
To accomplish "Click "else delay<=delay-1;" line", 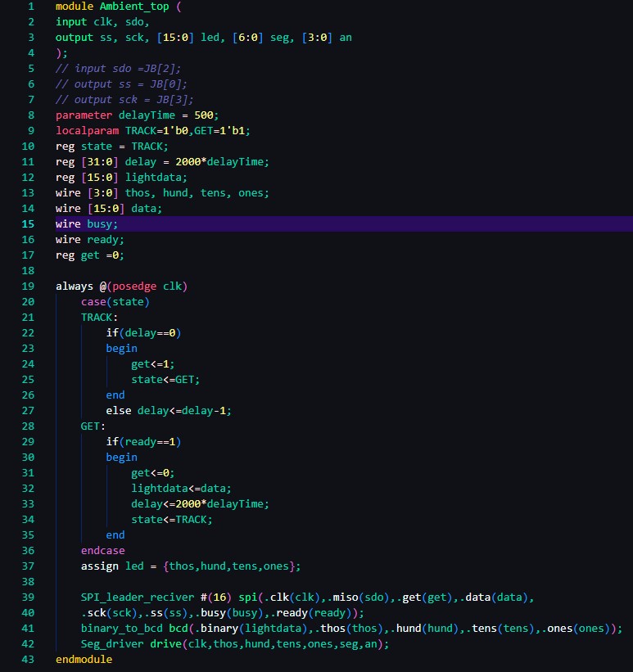I will [x=169, y=411].
